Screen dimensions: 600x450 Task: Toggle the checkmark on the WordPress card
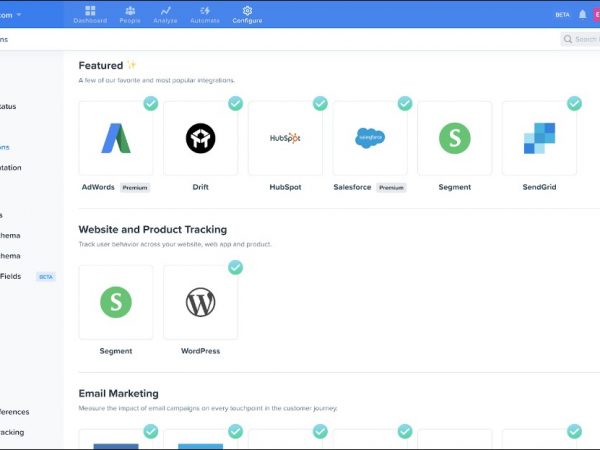coord(235,267)
